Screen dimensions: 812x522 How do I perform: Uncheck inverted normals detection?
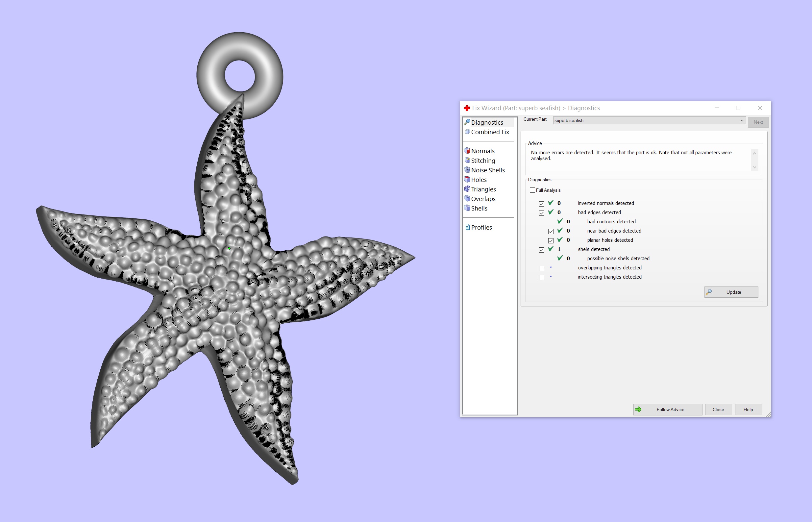[x=541, y=204]
